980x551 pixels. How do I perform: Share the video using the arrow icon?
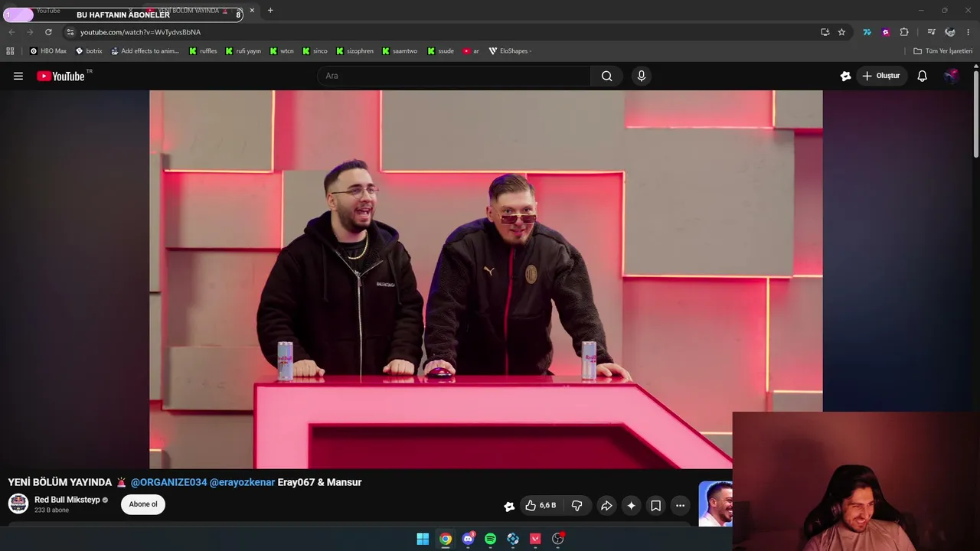coord(606,506)
